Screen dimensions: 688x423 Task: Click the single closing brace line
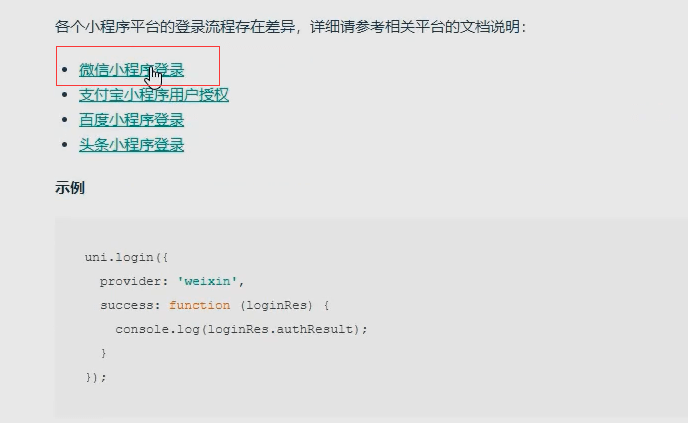tap(104, 353)
